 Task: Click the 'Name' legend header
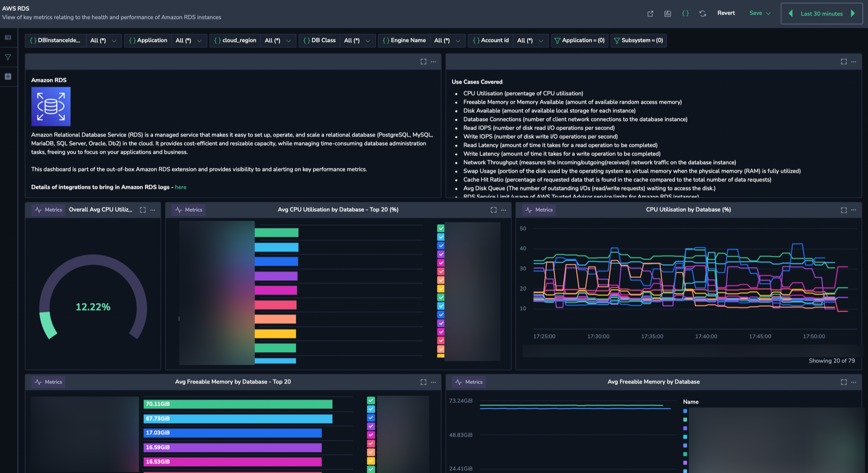pyautogui.click(x=690, y=402)
